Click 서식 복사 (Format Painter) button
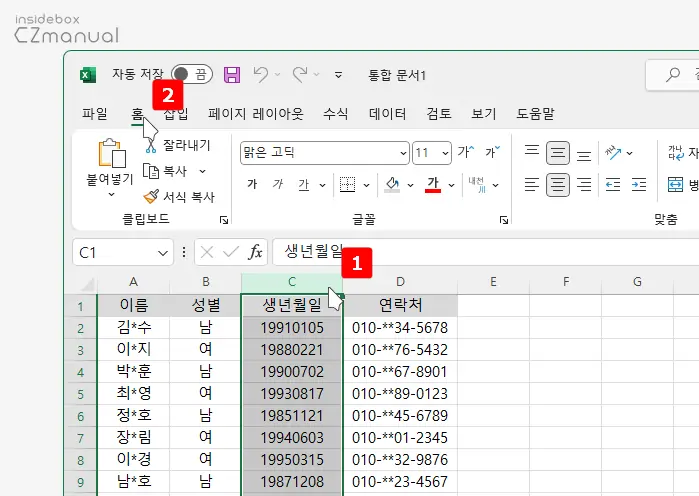This screenshot has width=699, height=496. [x=179, y=197]
